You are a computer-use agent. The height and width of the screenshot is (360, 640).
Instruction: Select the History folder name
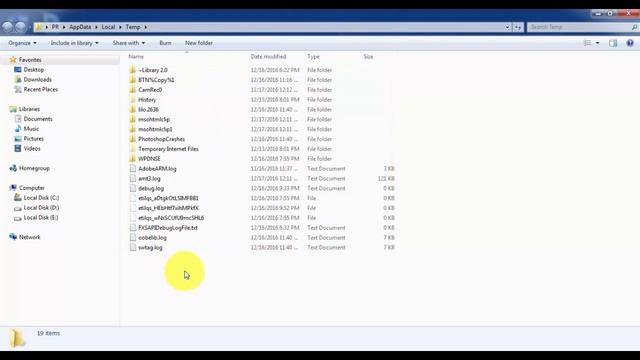point(147,100)
